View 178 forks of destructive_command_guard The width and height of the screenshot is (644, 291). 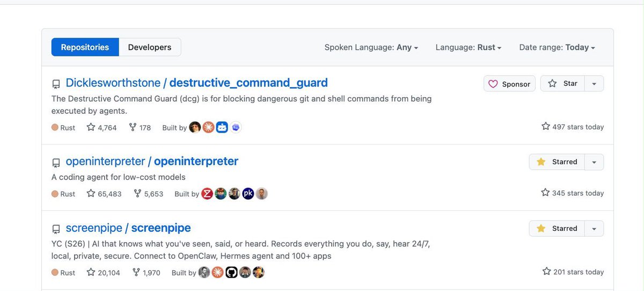(x=140, y=128)
